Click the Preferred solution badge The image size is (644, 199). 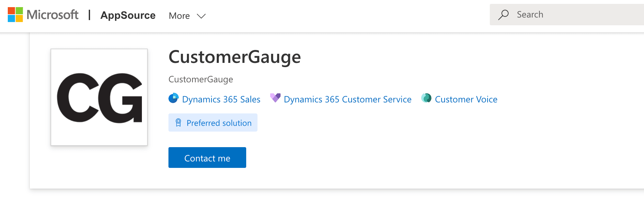point(213,123)
